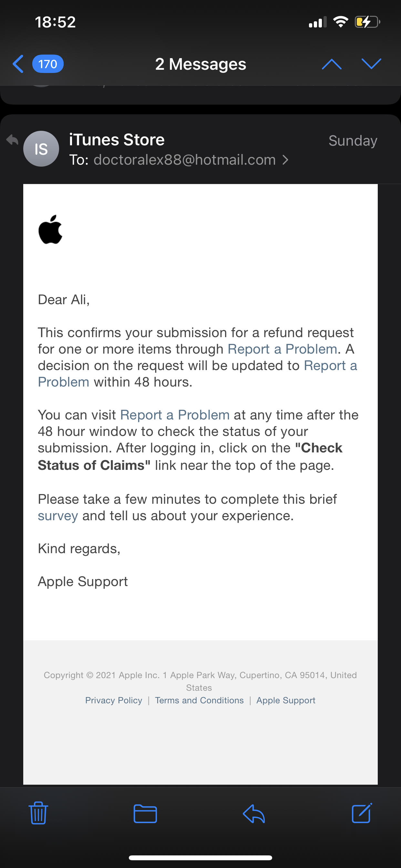Open Privacy Policy link in footer
This screenshot has width=401, height=868.
click(114, 700)
